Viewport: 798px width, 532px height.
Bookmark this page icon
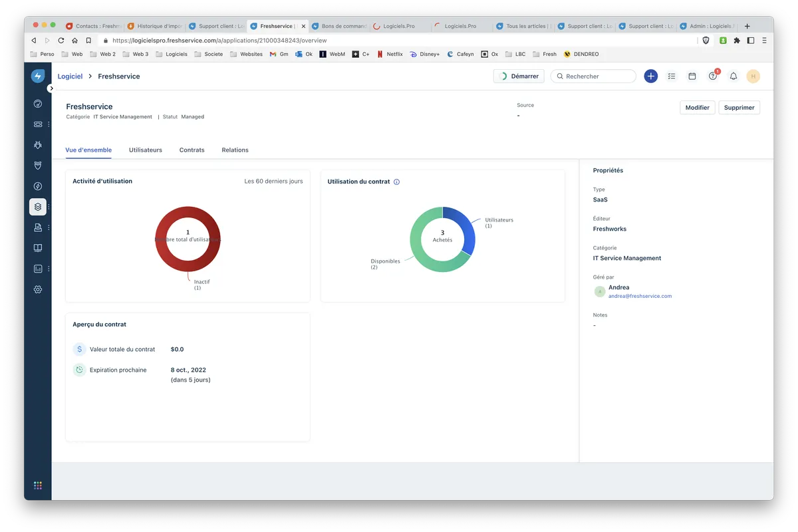[88, 40]
